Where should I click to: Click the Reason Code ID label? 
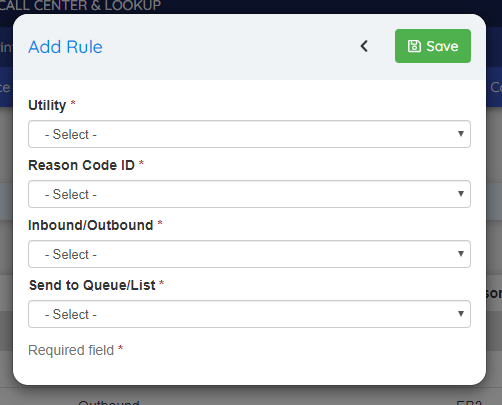click(x=81, y=165)
